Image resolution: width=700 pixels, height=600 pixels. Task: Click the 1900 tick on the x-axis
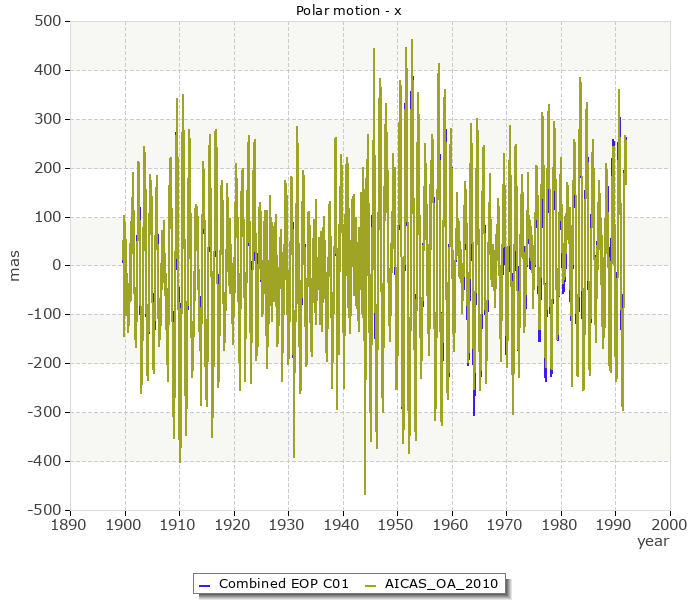125,523
